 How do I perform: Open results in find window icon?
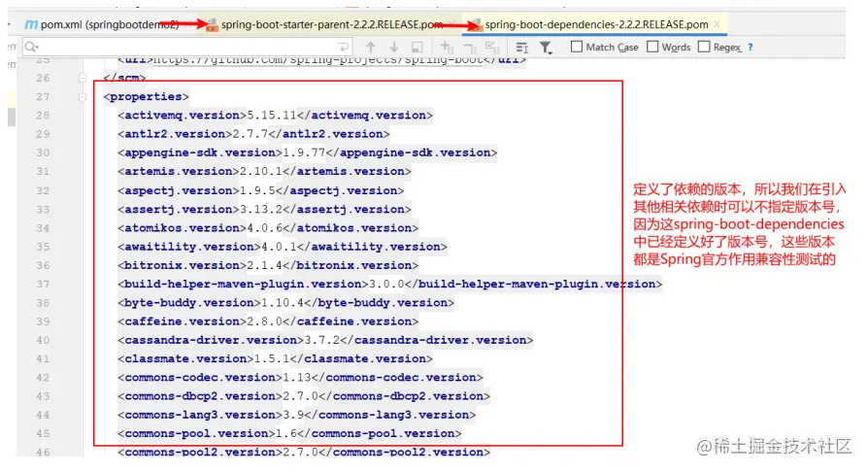(417, 47)
